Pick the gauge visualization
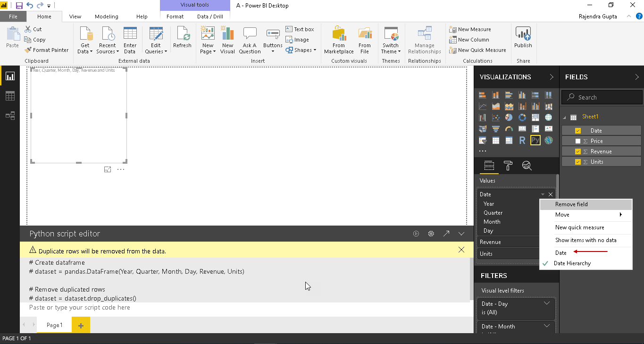The height and width of the screenshot is (344, 644). 509,129
